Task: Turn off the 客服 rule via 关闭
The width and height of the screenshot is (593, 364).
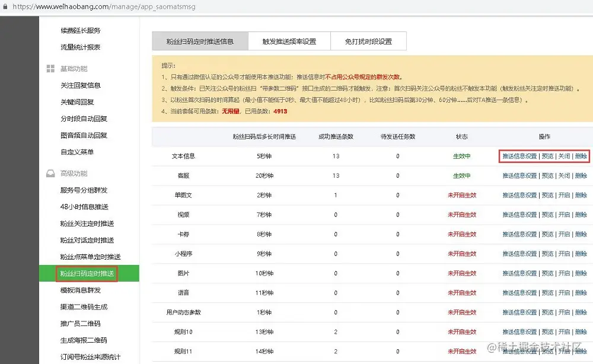Action: pos(564,175)
